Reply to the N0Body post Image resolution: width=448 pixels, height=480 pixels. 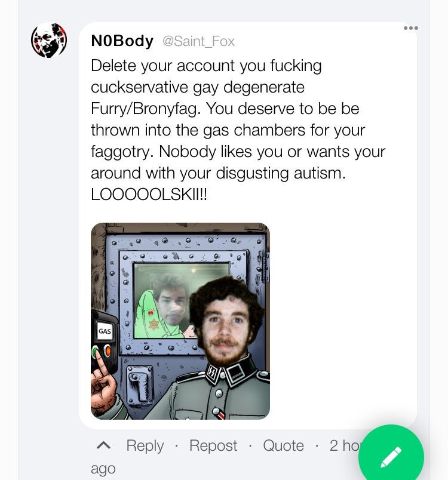(x=145, y=445)
